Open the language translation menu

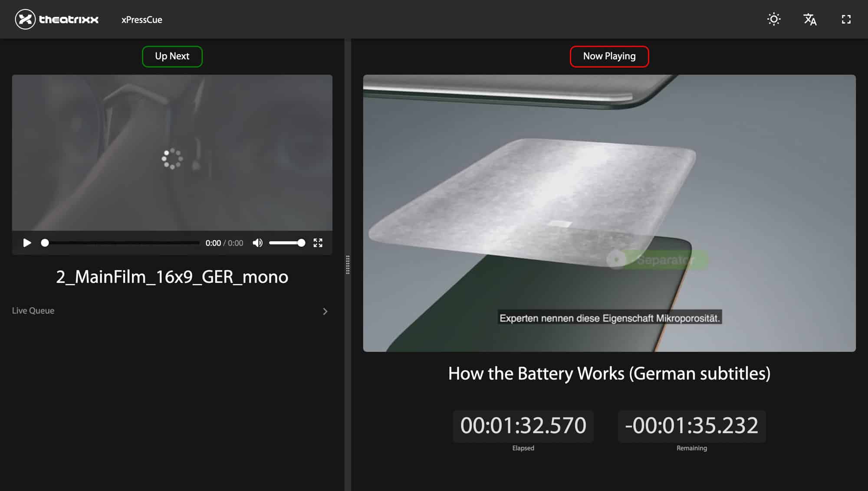click(x=810, y=20)
